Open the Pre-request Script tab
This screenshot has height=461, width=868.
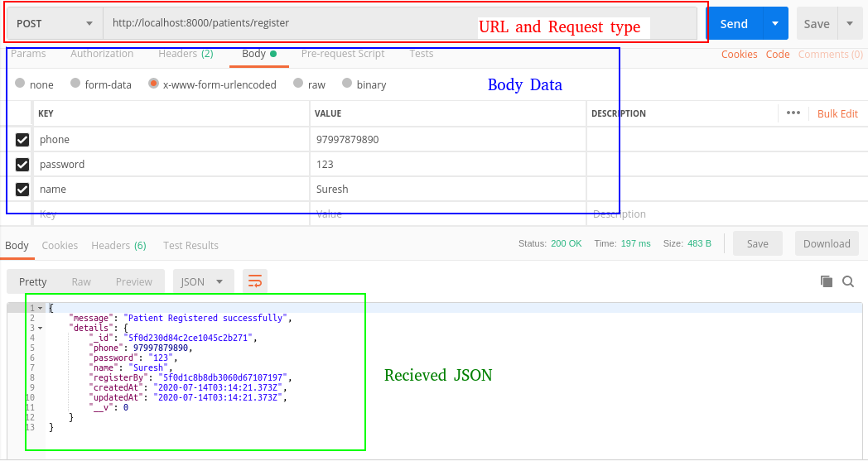343,54
